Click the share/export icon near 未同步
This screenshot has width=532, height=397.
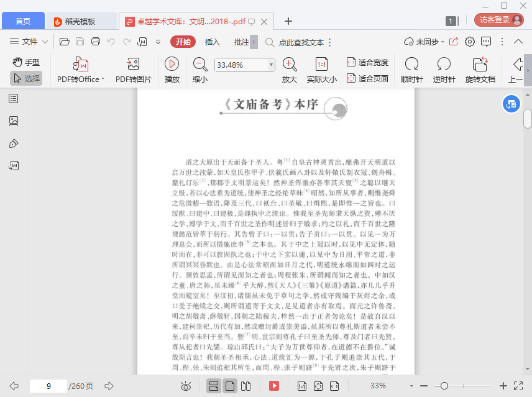pyautogui.click(x=454, y=42)
